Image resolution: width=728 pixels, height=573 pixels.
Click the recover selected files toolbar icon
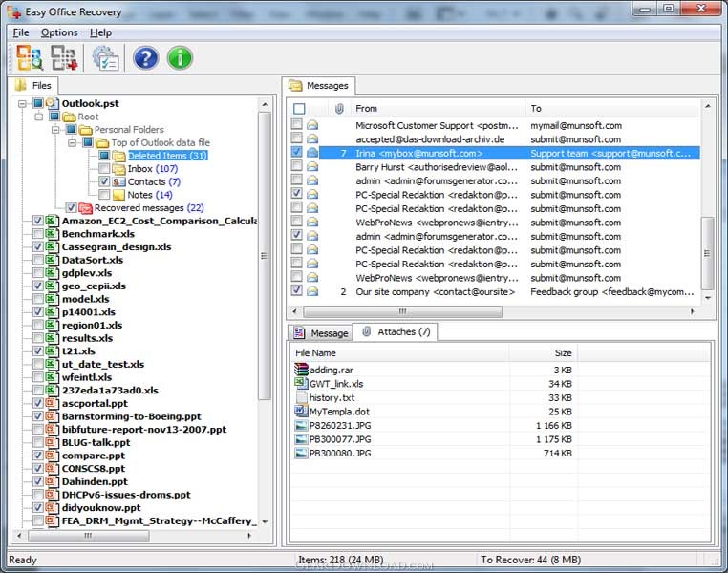click(x=64, y=58)
